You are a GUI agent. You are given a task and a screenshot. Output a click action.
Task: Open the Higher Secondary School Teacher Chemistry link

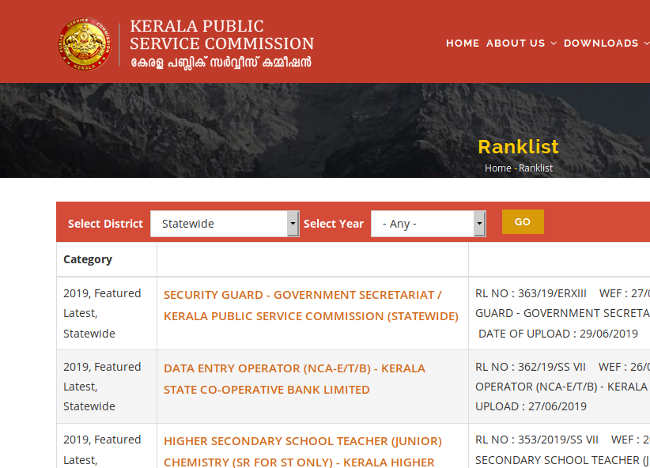coord(303,451)
